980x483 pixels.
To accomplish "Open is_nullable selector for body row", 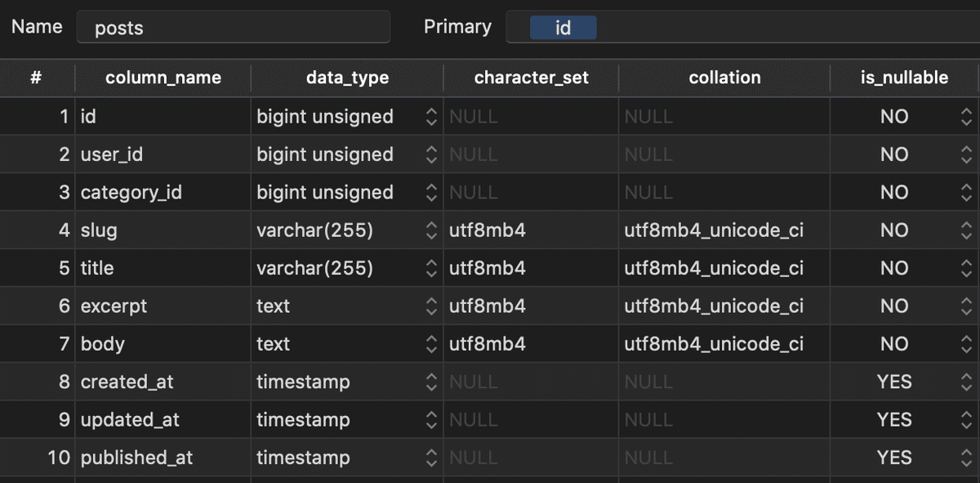I will (967, 344).
